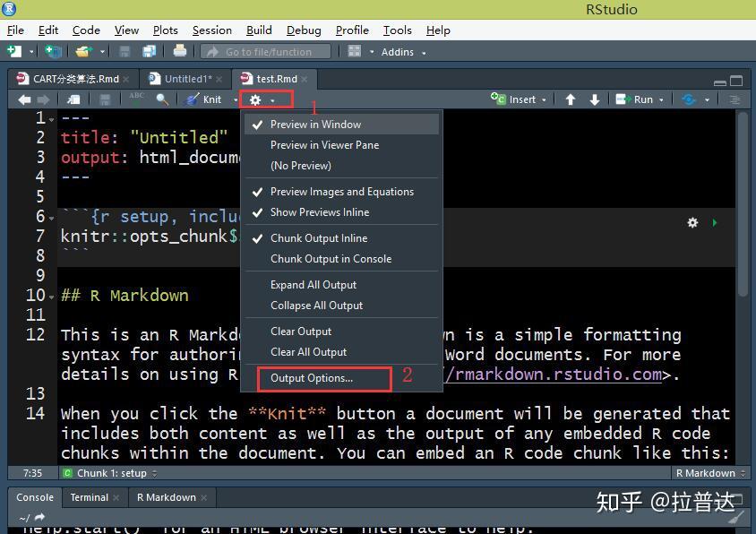Screen dimensions: 756x534
Task: Choose Collapse All Output
Action: point(342,306)
